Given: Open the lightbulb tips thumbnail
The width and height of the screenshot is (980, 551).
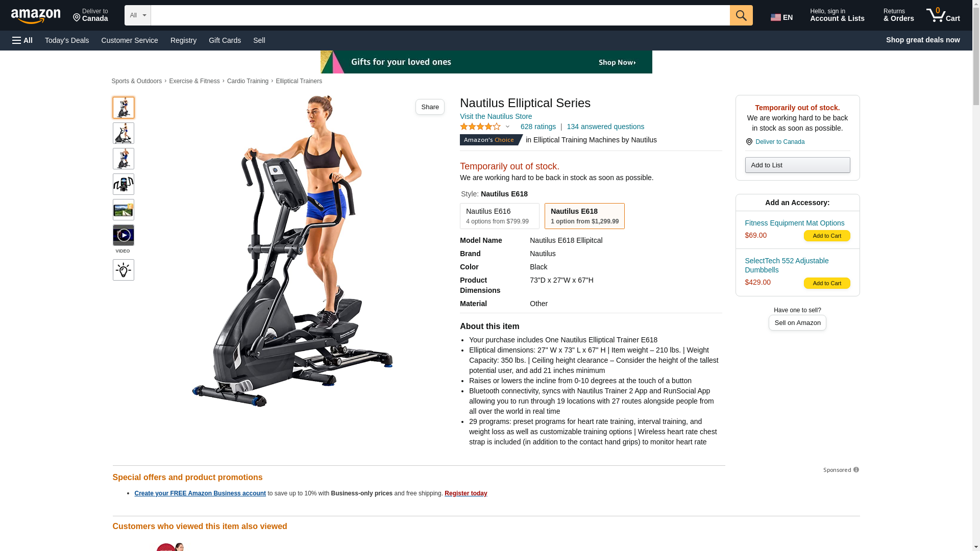Looking at the screenshot, I should pos(124,270).
